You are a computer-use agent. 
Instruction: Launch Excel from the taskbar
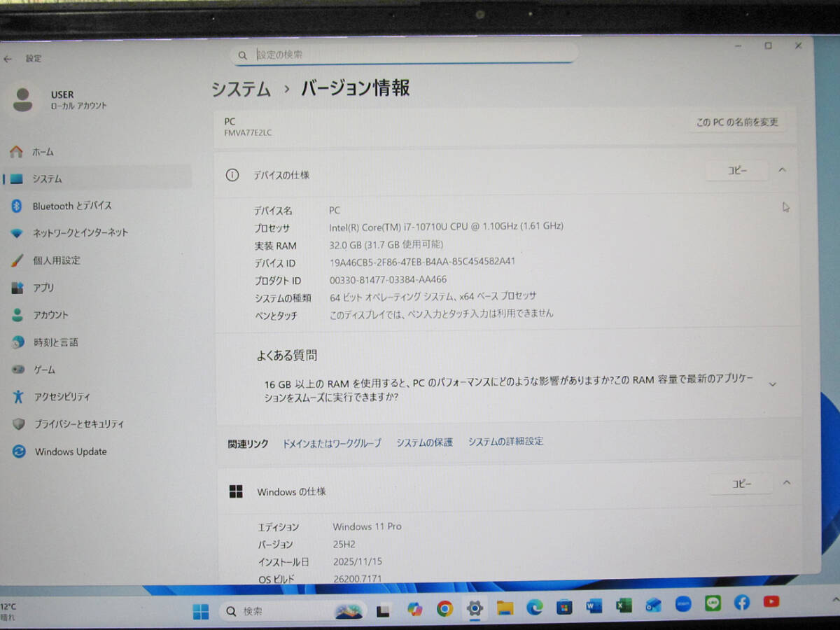[x=624, y=605]
